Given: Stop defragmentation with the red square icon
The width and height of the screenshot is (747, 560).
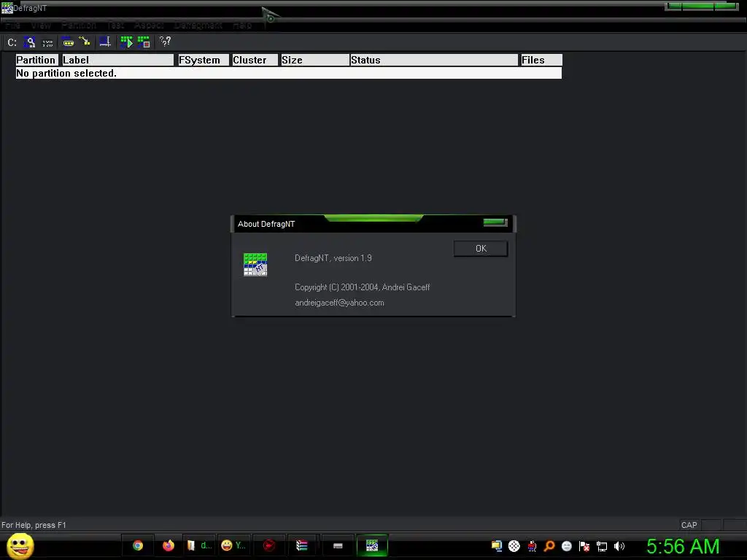Looking at the screenshot, I should coord(144,42).
